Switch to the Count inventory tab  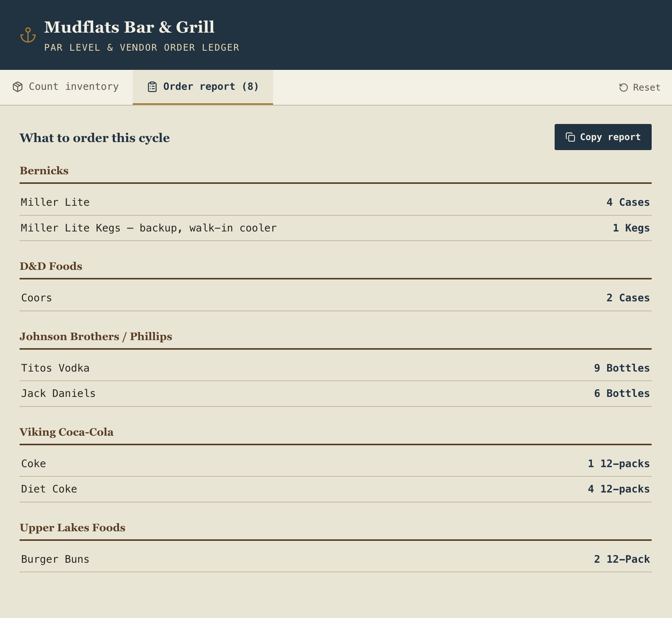tap(66, 87)
